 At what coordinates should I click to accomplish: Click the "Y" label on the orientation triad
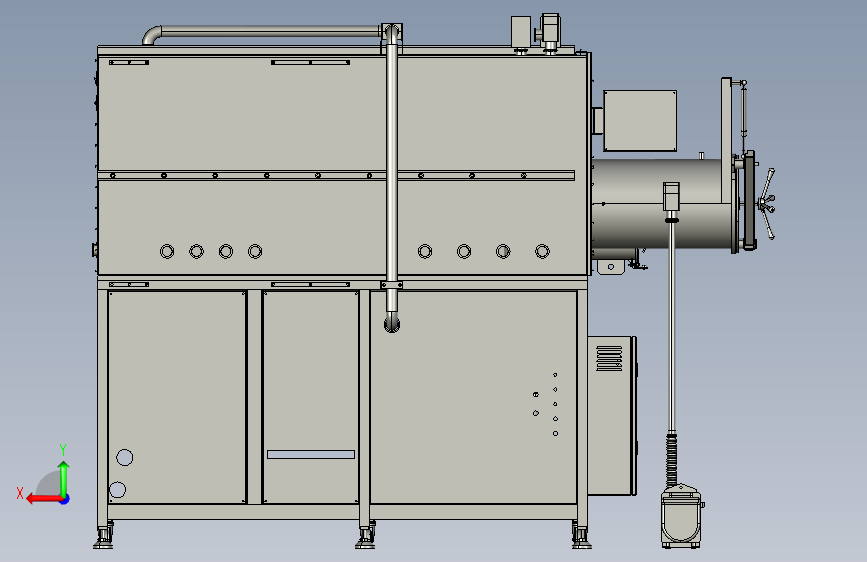tap(63, 450)
